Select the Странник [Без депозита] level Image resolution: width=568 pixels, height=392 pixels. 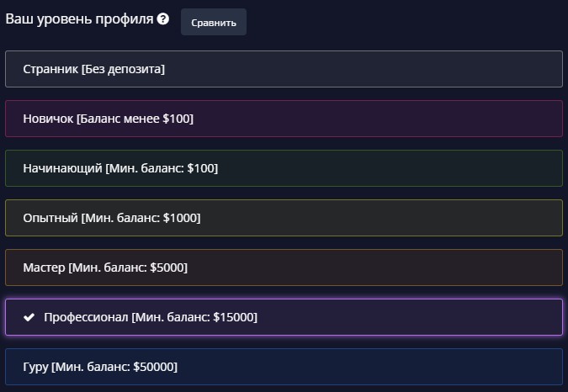[x=283, y=69]
